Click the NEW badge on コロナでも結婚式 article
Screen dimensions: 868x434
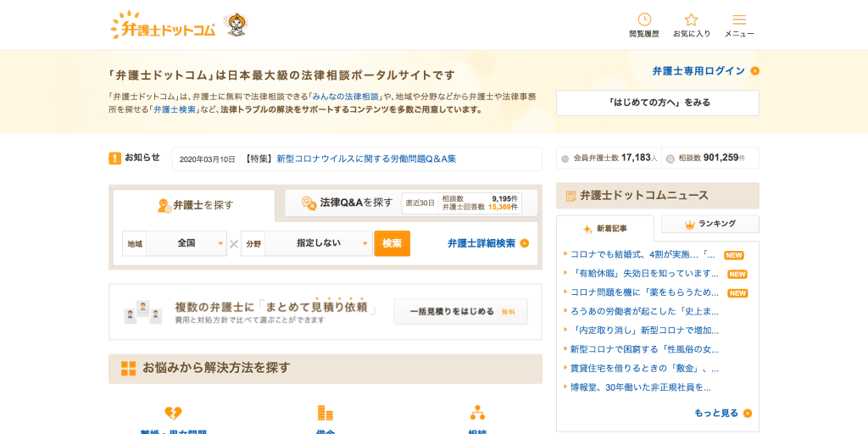(x=733, y=256)
